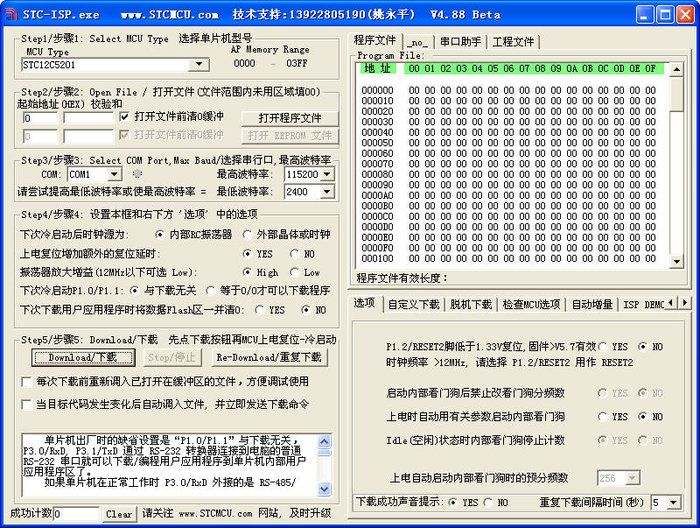
Task: Select YES for 上电时自动启动内部看门狗
Action: coord(602,417)
